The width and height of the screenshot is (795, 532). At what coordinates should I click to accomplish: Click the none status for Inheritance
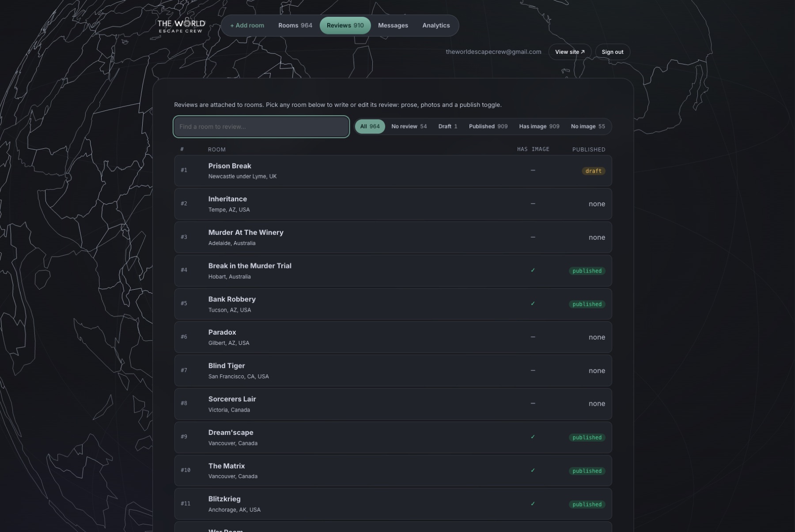[597, 204]
